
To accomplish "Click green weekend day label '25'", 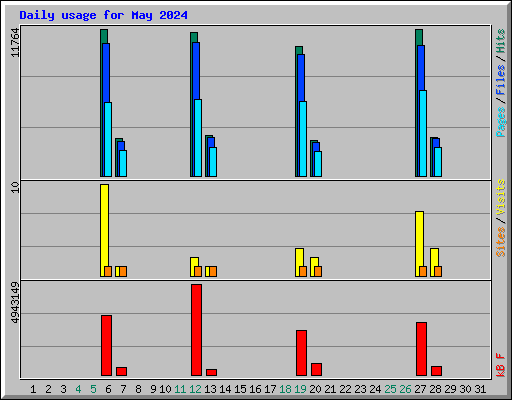I will click(x=390, y=389).
